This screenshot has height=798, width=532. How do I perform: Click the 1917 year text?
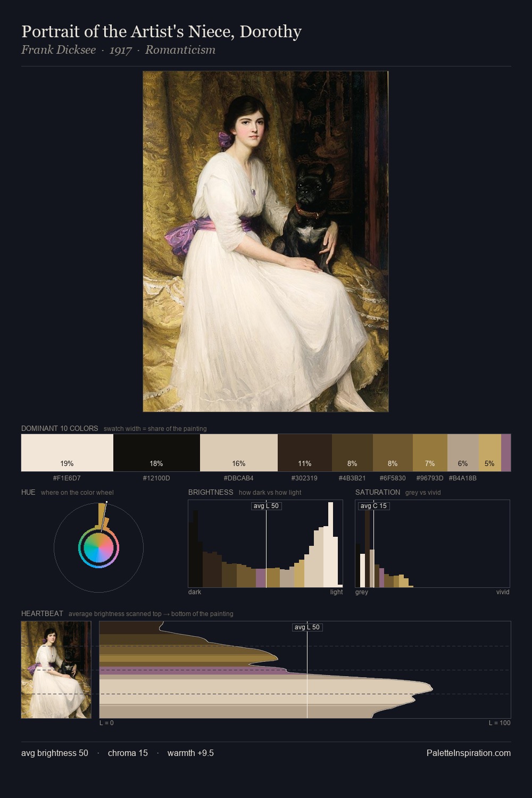[x=120, y=50]
